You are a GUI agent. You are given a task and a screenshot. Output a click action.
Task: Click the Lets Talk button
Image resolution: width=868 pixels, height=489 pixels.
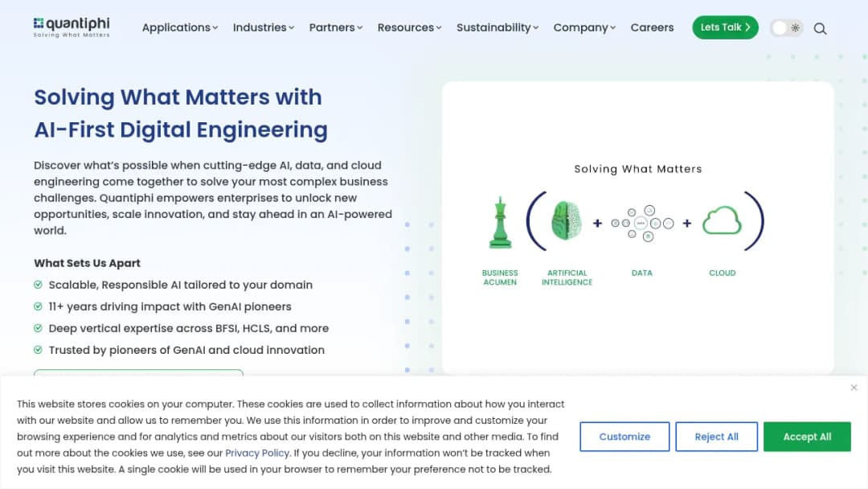725,27
